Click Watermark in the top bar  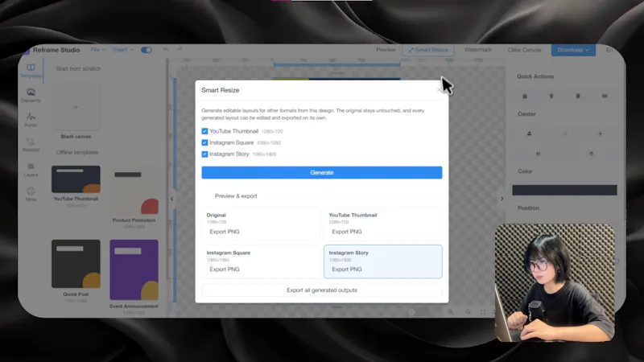pos(477,50)
